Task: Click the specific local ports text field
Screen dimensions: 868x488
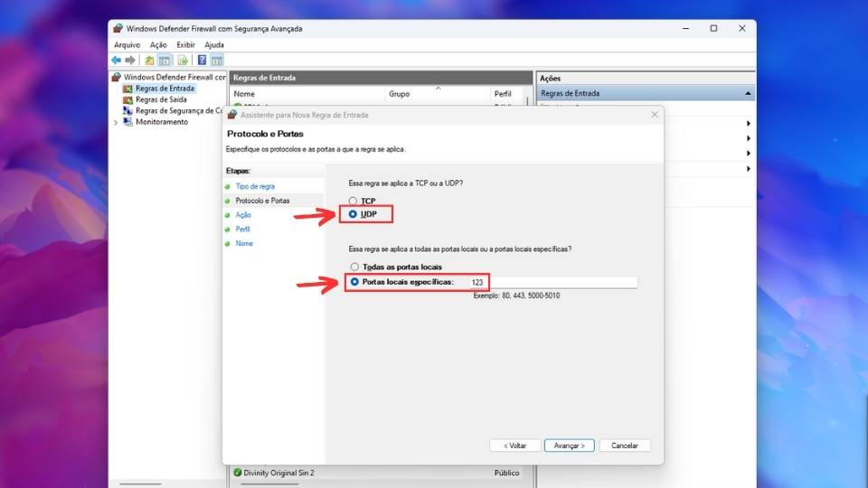Action: (552, 283)
